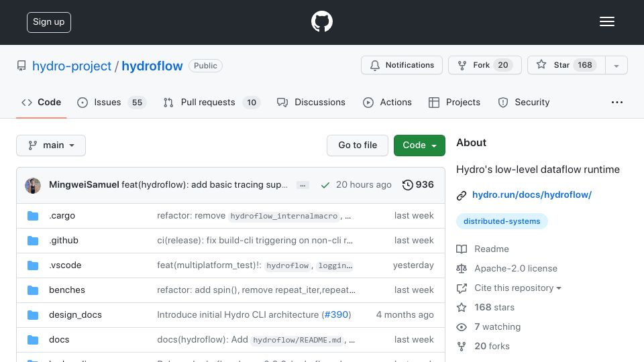View the 7 watching link
This screenshot has width=644, height=362.
(x=497, y=327)
